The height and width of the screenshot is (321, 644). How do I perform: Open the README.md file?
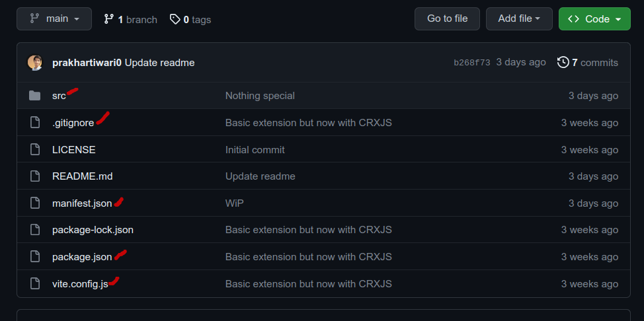(83, 176)
